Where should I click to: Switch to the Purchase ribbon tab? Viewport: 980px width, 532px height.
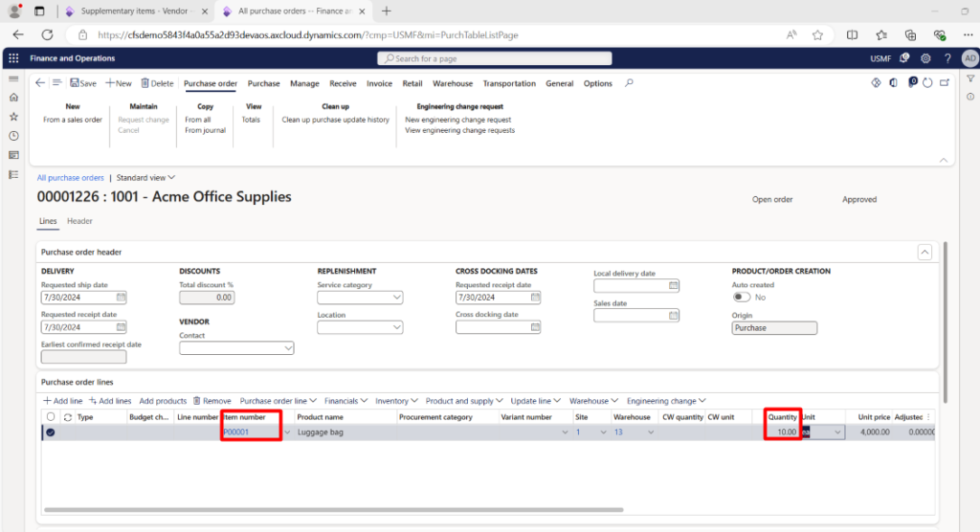[264, 83]
